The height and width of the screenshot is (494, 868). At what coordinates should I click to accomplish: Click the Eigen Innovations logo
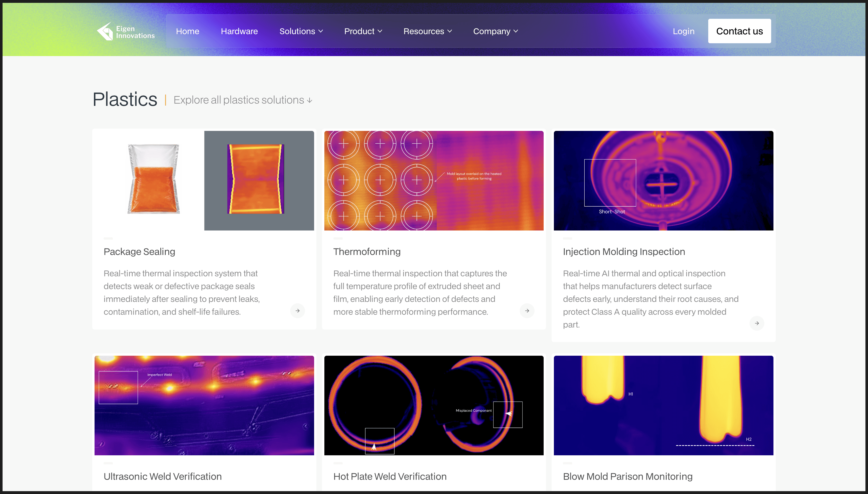pyautogui.click(x=126, y=31)
